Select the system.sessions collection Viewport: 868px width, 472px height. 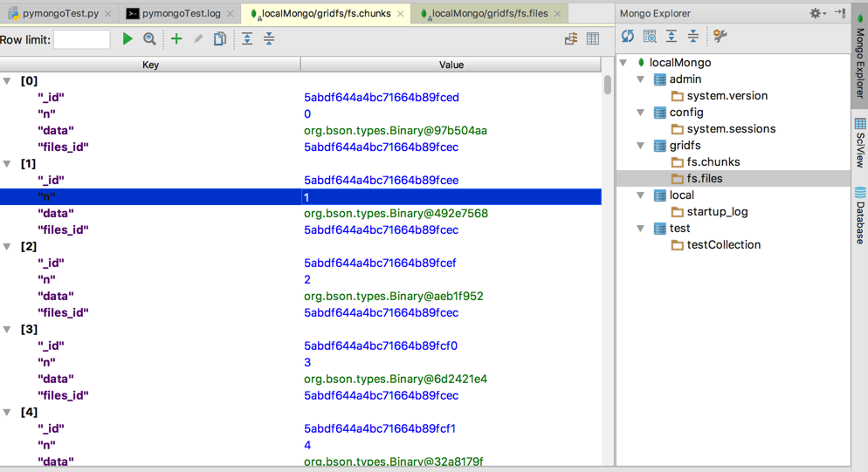tap(731, 129)
